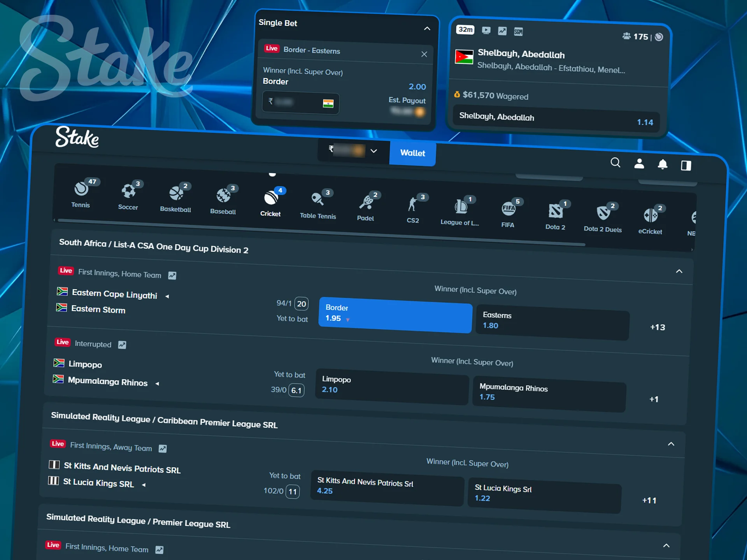Select St Lucia Kings Srl odds 1.22
The image size is (747, 560).
click(545, 495)
